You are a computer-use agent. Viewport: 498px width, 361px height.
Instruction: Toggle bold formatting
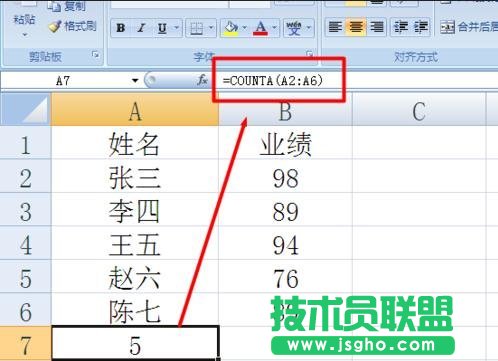(121, 28)
